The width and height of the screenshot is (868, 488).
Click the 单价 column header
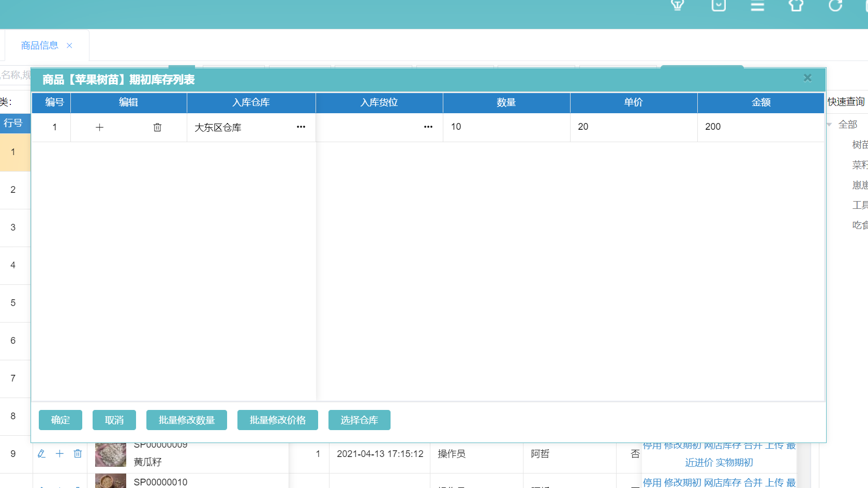pos(634,102)
